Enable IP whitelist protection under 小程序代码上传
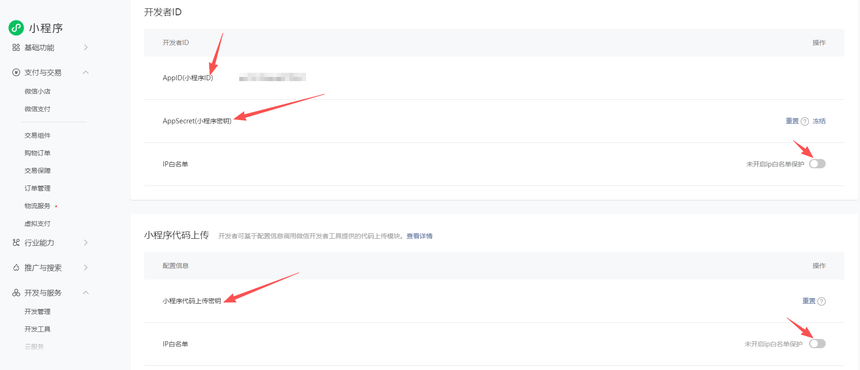This screenshot has height=370, width=860. point(817,344)
